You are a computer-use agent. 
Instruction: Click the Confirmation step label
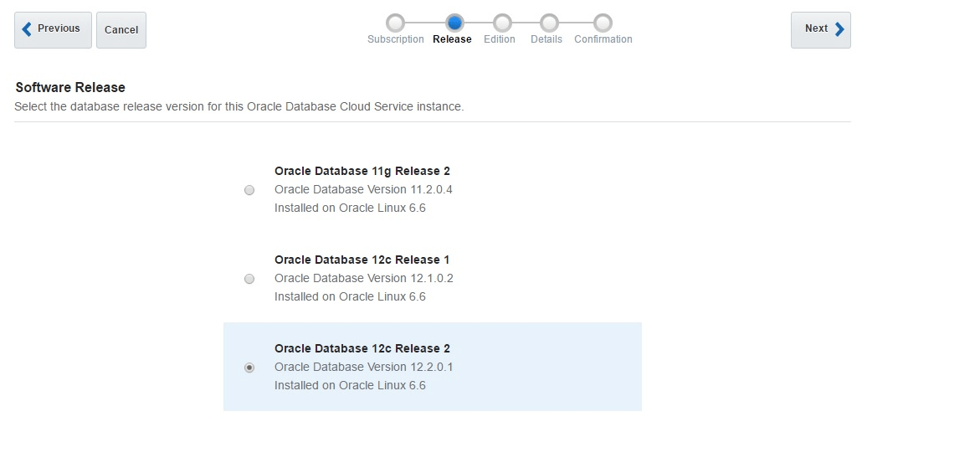click(x=603, y=39)
